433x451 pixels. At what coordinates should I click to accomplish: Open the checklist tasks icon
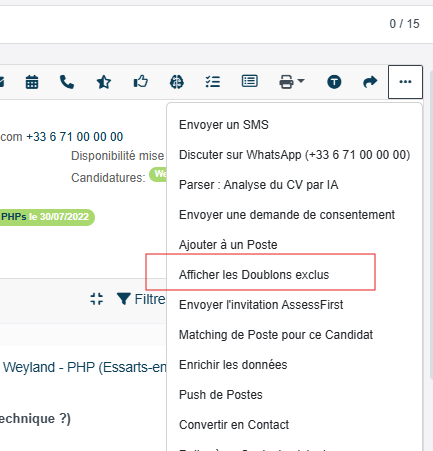pyautogui.click(x=213, y=82)
